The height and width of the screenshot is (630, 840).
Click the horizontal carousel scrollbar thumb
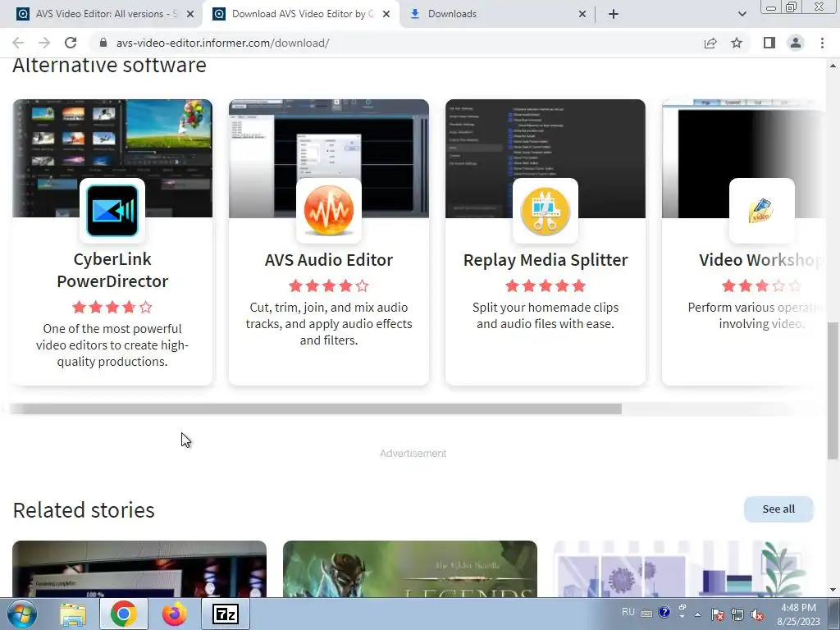click(x=316, y=409)
